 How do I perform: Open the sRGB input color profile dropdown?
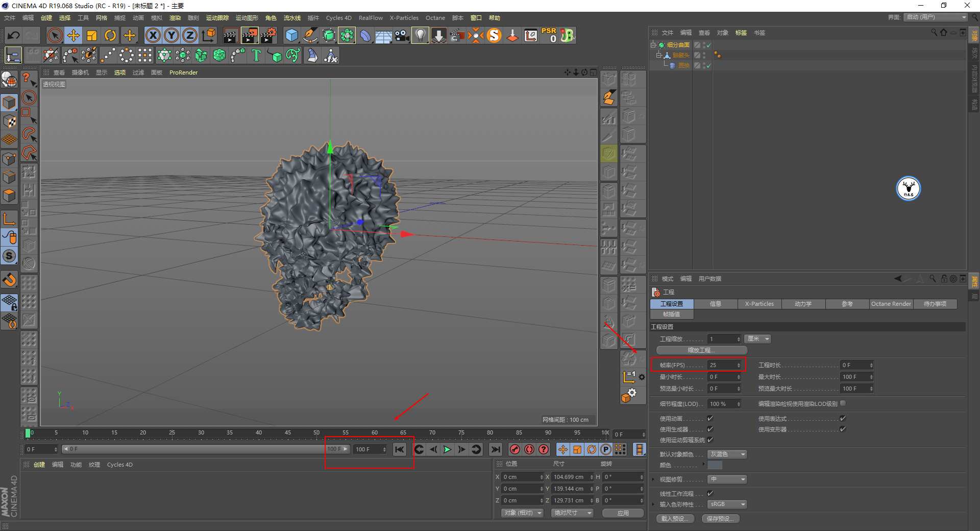point(727,504)
